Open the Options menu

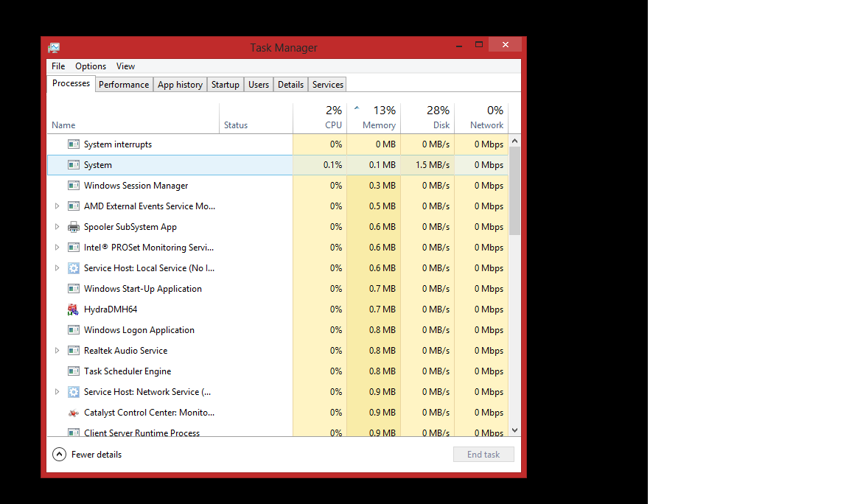click(x=91, y=66)
